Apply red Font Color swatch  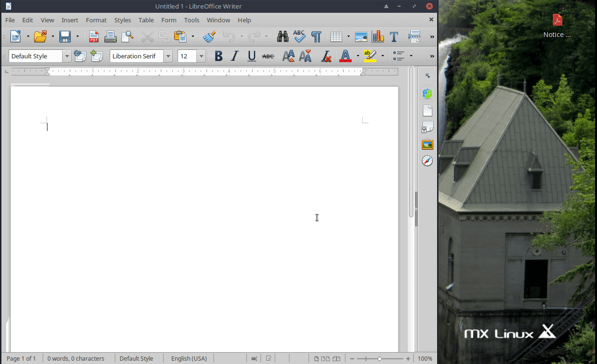pos(345,56)
